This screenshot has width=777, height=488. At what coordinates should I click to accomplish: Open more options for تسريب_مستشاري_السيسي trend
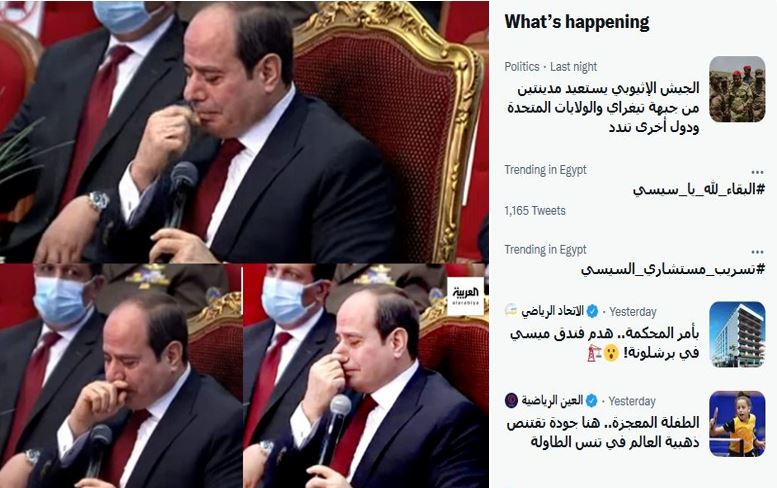pyautogui.click(x=757, y=252)
